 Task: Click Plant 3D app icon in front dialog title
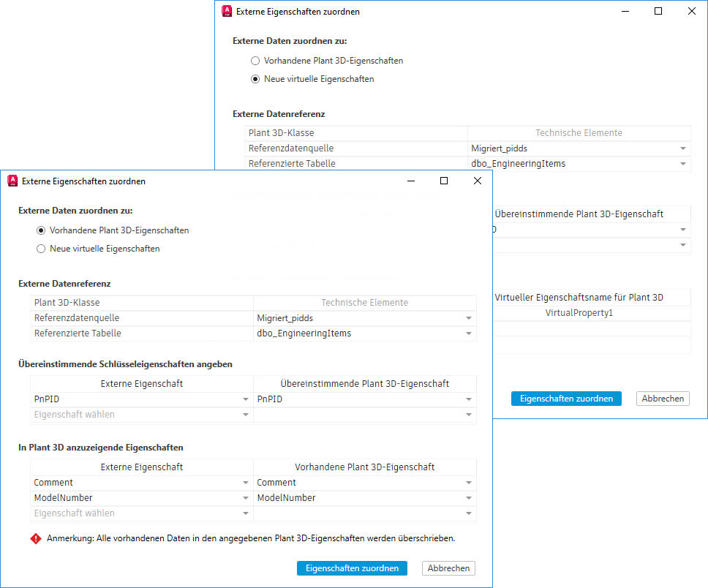[12, 181]
